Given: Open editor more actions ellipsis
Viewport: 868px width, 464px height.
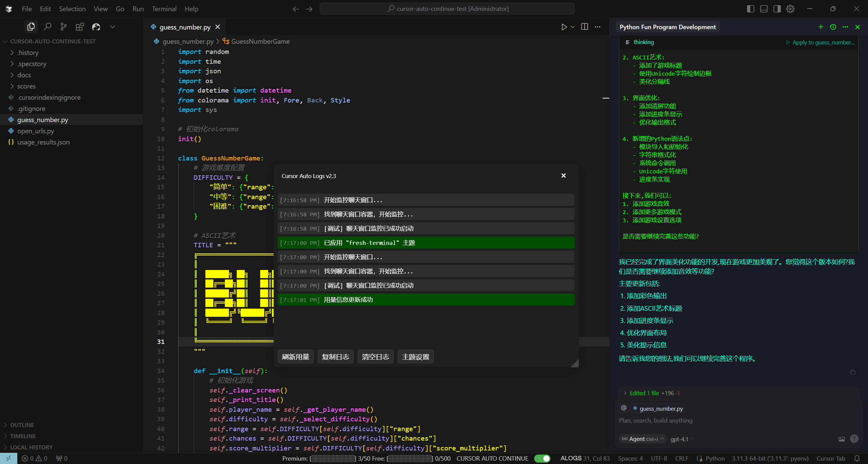Looking at the screenshot, I should [x=597, y=27].
